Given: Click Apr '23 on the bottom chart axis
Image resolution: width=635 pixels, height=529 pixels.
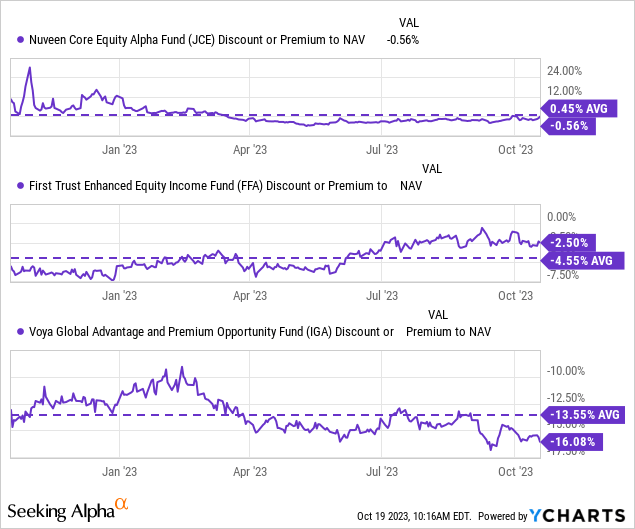Looking at the screenshot, I should pyautogui.click(x=250, y=469).
